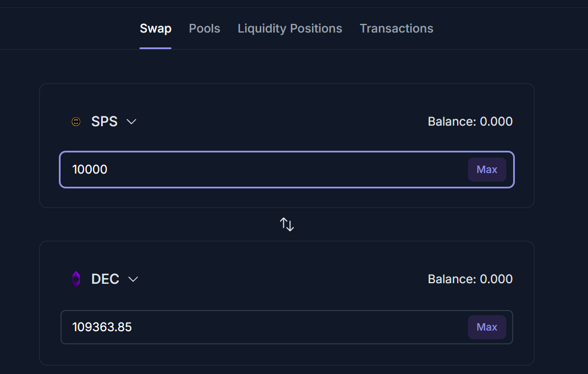
Task: Click the purple DEC crystal icon
Action: tap(76, 279)
